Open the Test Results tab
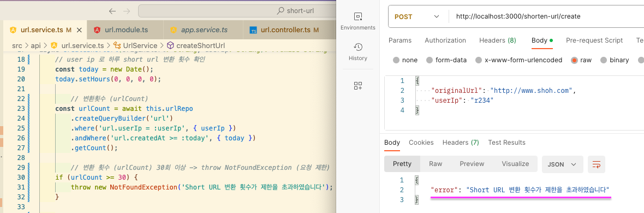Image resolution: width=644 pixels, height=213 pixels. tap(506, 143)
